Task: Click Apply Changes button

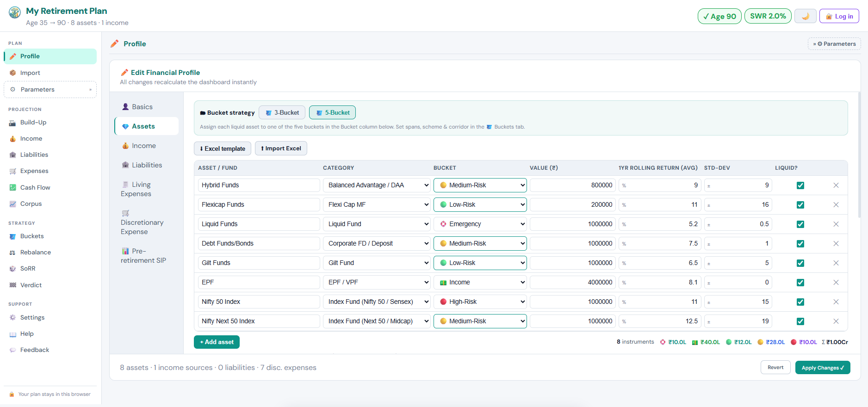Action: 823,368
